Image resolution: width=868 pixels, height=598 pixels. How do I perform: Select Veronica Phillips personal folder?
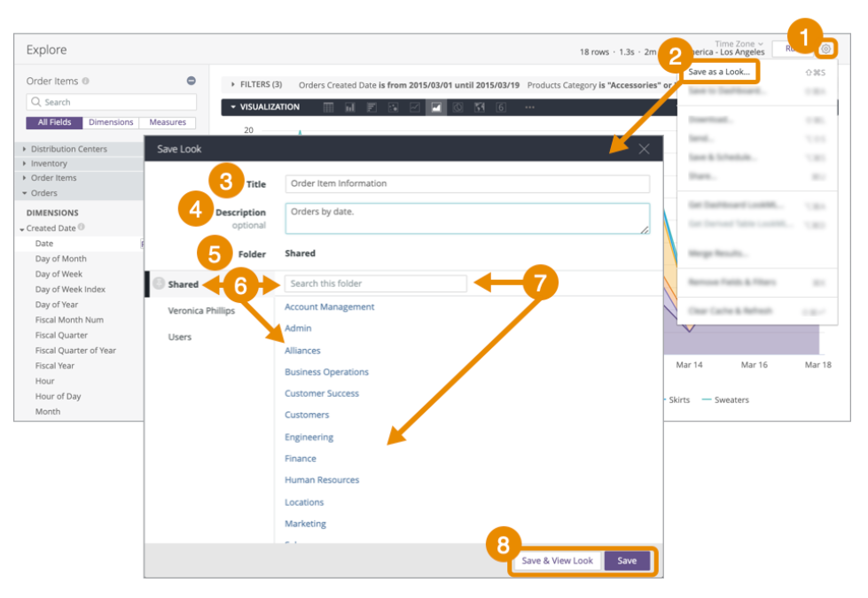pyautogui.click(x=201, y=310)
